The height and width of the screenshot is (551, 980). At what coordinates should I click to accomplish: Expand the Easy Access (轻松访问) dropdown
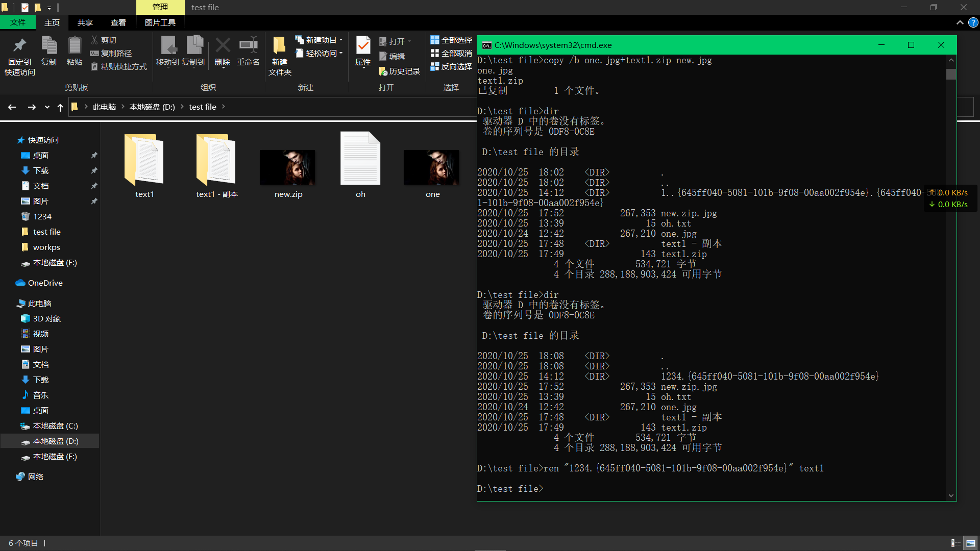pos(320,53)
